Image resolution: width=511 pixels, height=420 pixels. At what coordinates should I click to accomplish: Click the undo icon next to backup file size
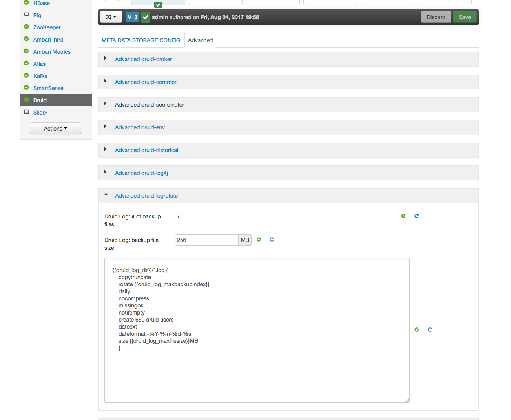pyautogui.click(x=272, y=240)
